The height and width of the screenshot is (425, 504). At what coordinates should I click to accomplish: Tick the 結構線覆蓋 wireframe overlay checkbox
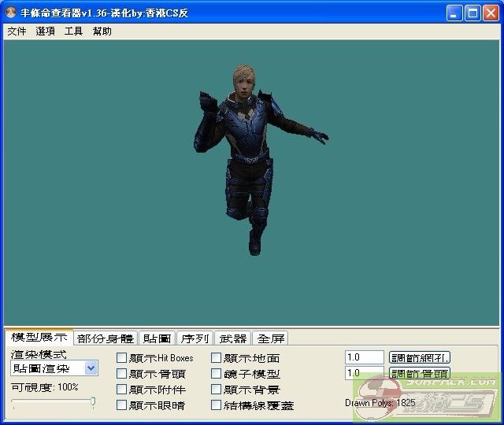coord(217,405)
